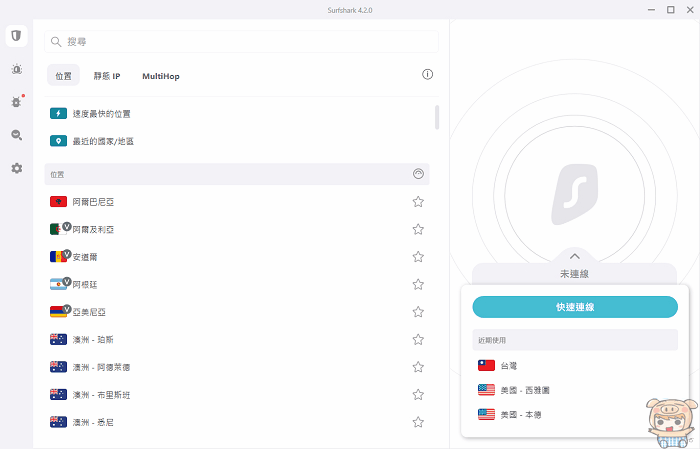Favorite 阿爾及利亞 with its star
The height and width of the screenshot is (449, 700).
(418, 229)
